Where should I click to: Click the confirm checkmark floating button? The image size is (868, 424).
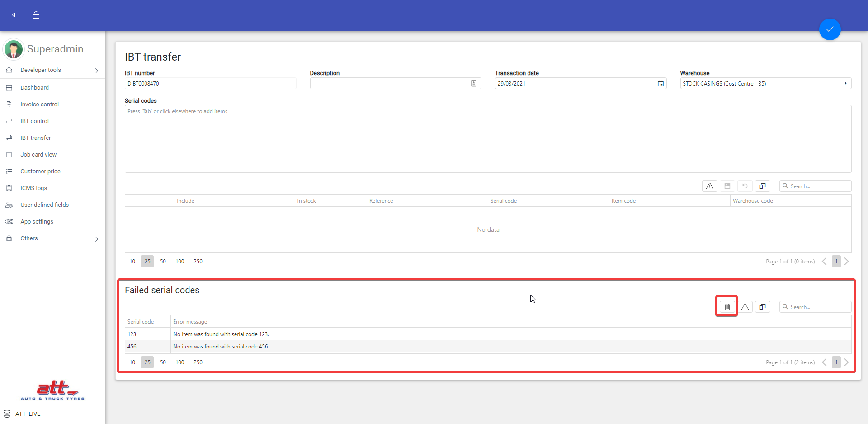click(830, 29)
